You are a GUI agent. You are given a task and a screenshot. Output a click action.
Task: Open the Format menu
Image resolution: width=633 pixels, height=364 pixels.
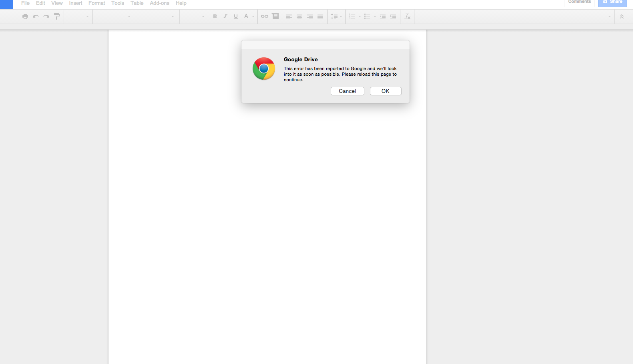tap(96, 3)
